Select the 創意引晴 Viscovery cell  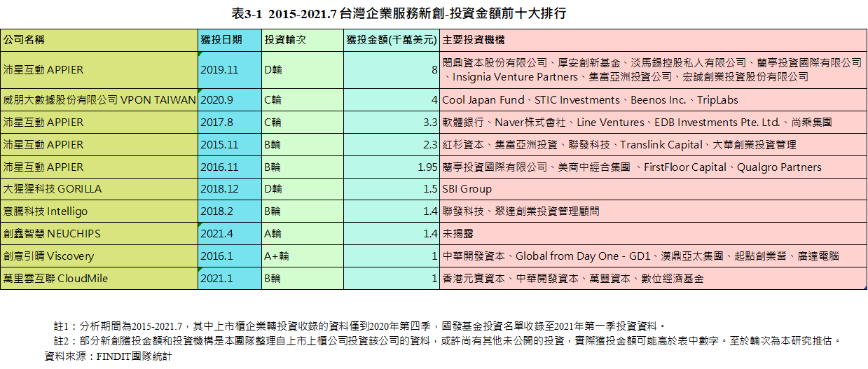click(x=99, y=256)
